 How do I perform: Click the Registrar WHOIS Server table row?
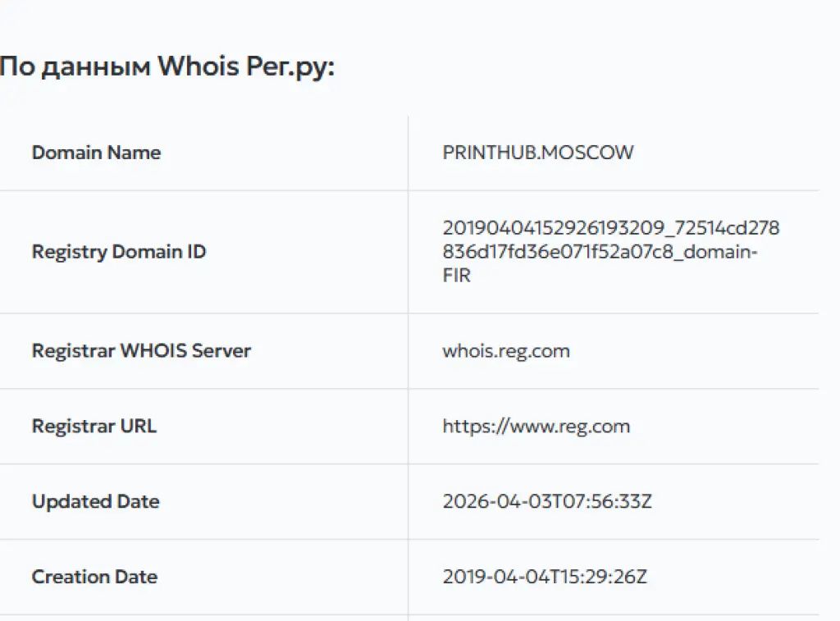click(409, 351)
